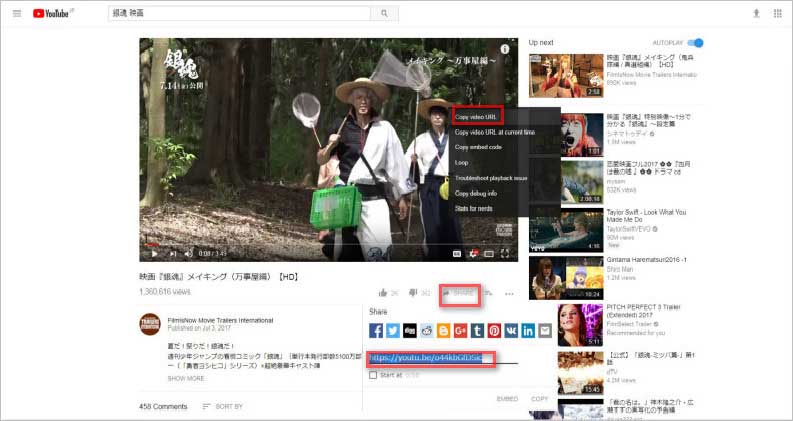Click the Share button under video

(x=459, y=292)
